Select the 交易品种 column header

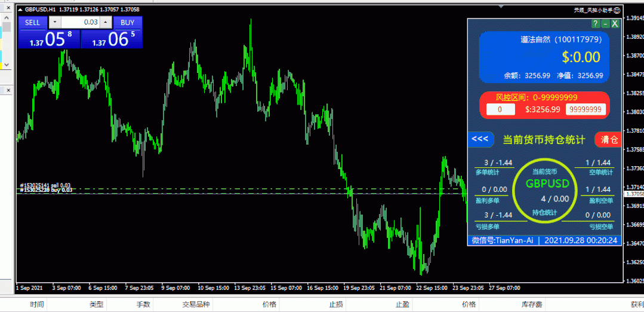coord(196,304)
